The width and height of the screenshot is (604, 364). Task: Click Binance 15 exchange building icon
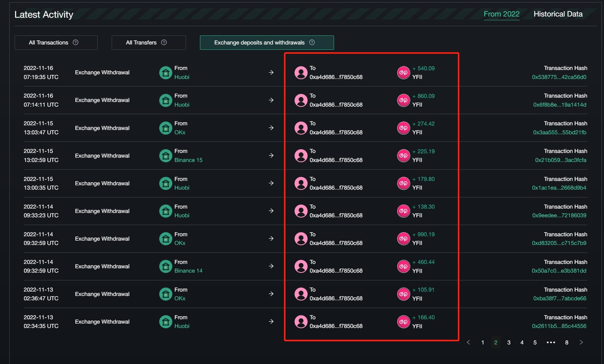coord(166,156)
